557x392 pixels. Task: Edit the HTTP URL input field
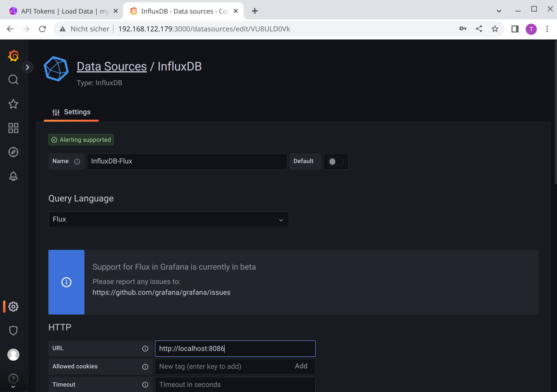point(235,349)
